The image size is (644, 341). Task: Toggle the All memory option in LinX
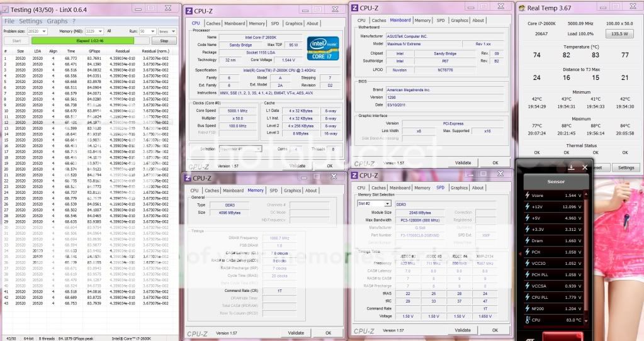pos(109,31)
